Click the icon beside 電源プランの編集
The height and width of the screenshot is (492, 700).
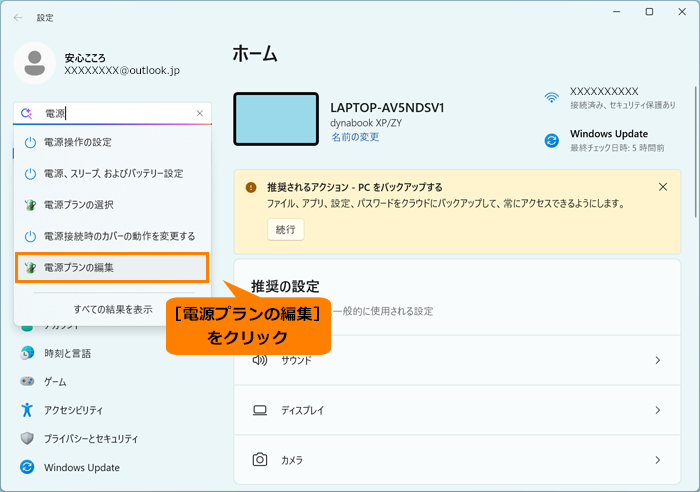point(30,267)
